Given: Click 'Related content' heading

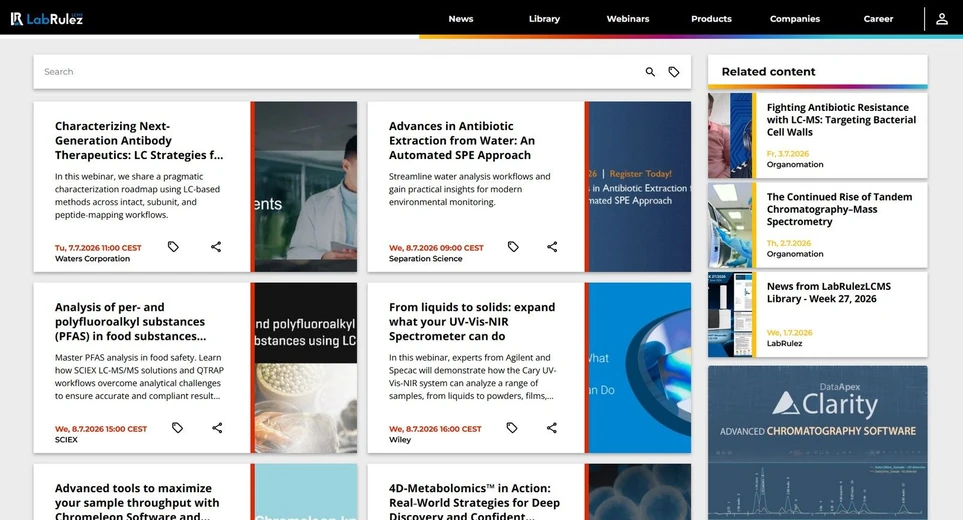Looking at the screenshot, I should click(x=768, y=72).
